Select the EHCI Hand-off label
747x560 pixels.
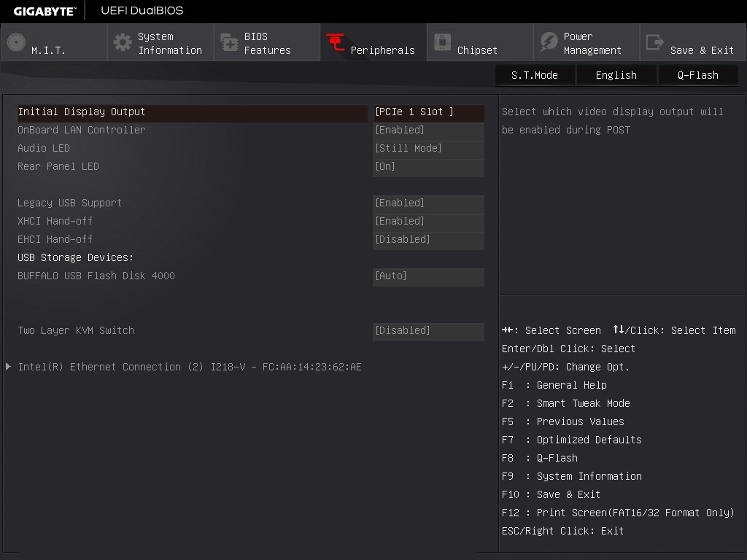tap(55, 239)
